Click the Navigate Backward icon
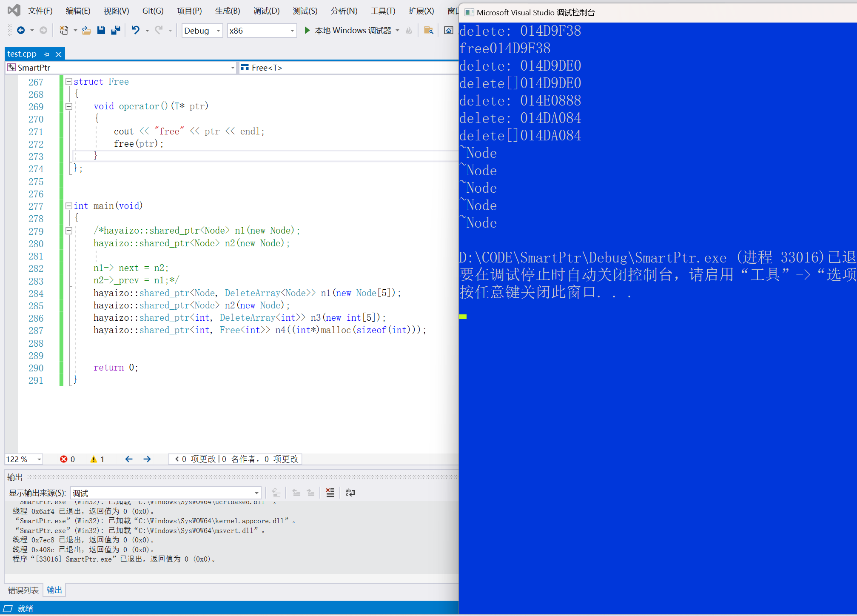Viewport: 857px width, 616px height. 20,30
